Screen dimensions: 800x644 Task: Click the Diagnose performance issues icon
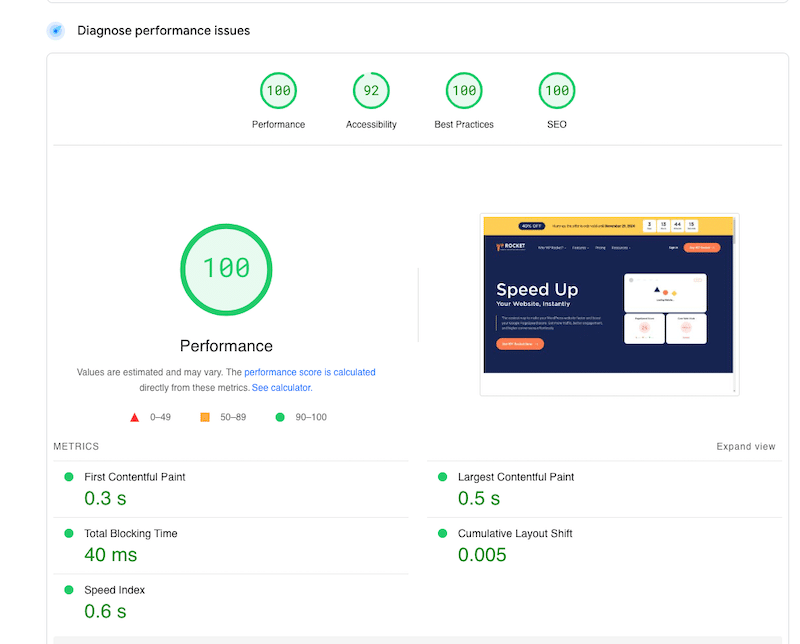tap(56, 31)
